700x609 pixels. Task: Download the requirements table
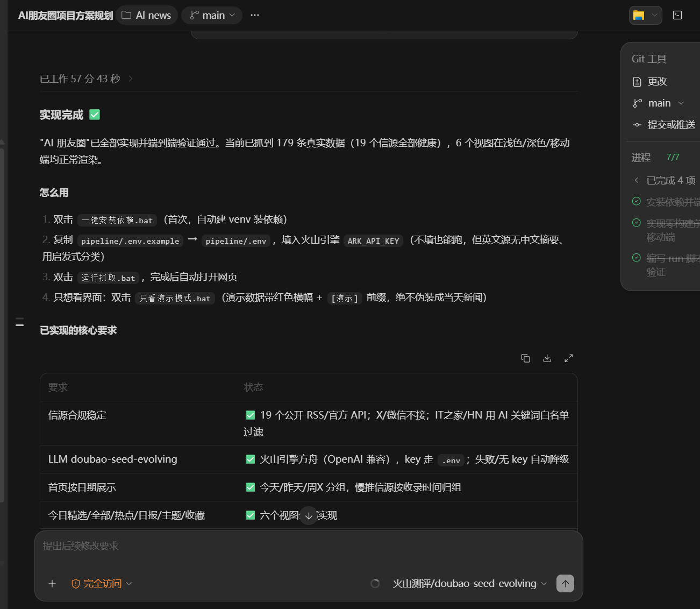click(547, 358)
